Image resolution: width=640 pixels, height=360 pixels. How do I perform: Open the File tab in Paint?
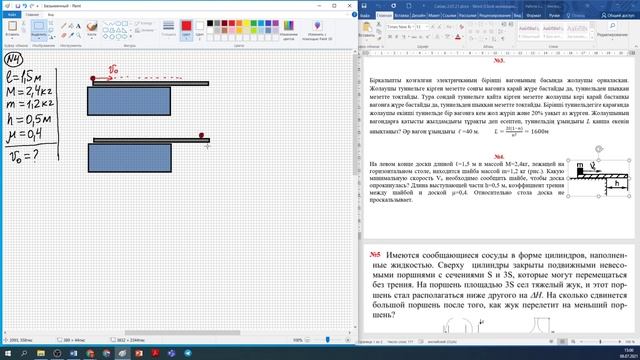tap(11, 15)
